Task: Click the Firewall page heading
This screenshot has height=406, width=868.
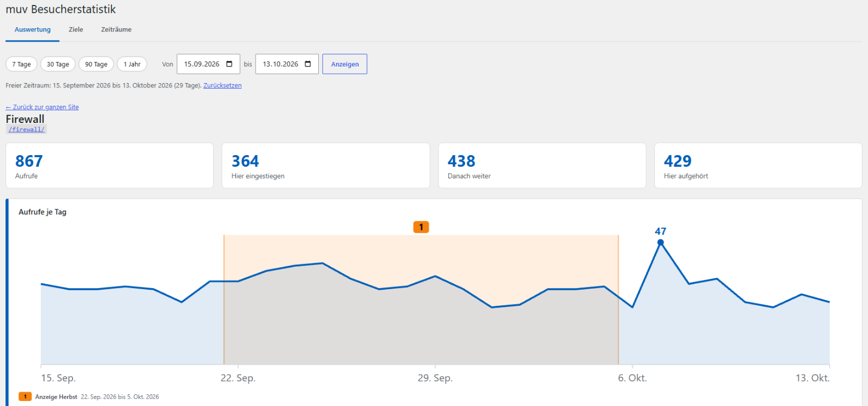Action: coord(25,119)
